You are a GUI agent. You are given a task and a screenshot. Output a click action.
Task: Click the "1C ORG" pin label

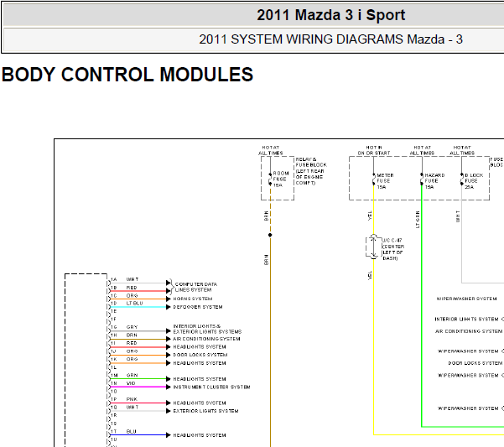124,296
